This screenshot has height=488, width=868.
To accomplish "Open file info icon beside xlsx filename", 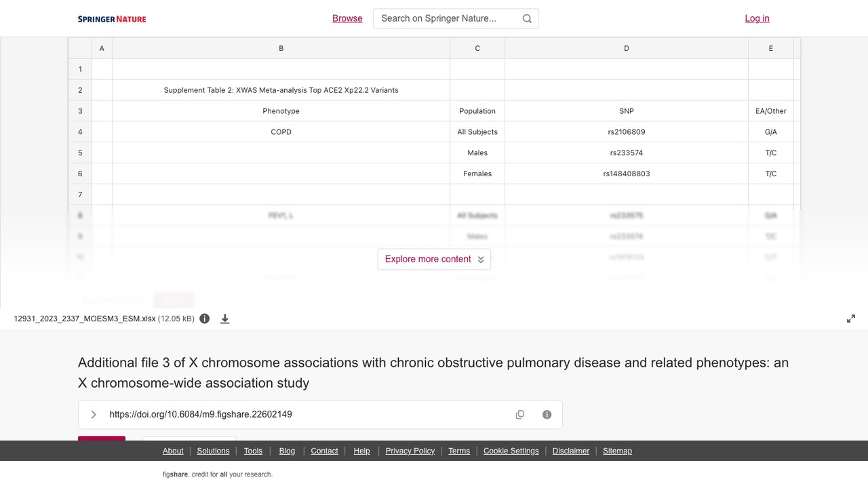I will click(x=205, y=319).
